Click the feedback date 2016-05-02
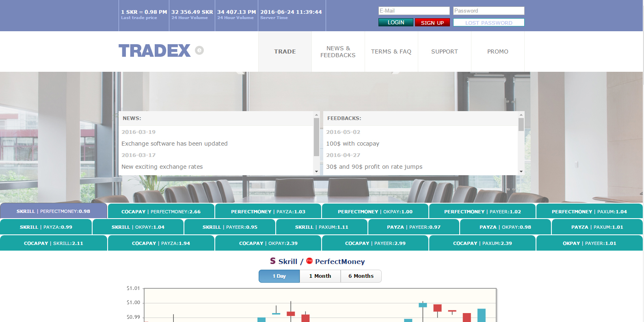Viewport: 644px width, 322px height. click(343, 132)
